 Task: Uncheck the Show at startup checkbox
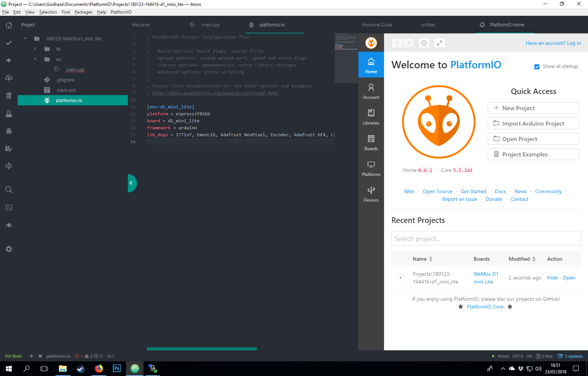click(537, 67)
